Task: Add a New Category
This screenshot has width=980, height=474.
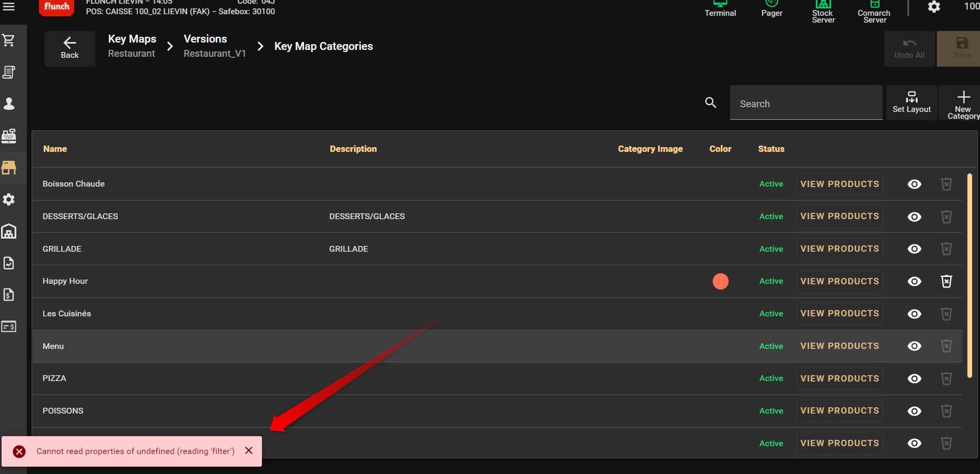Action: [963, 103]
